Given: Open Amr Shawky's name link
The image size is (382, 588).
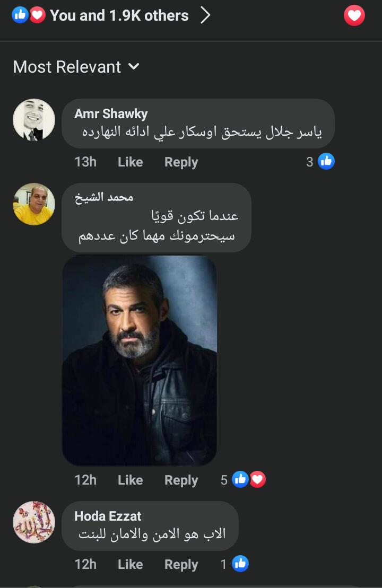Looking at the screenshot, I should [x=111, y=114].
